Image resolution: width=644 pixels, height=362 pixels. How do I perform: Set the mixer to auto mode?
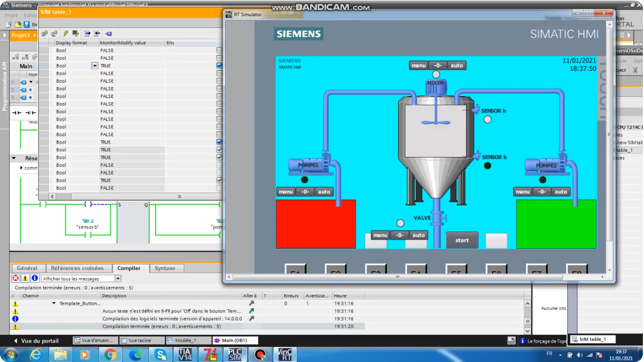[x=457, y=65]
